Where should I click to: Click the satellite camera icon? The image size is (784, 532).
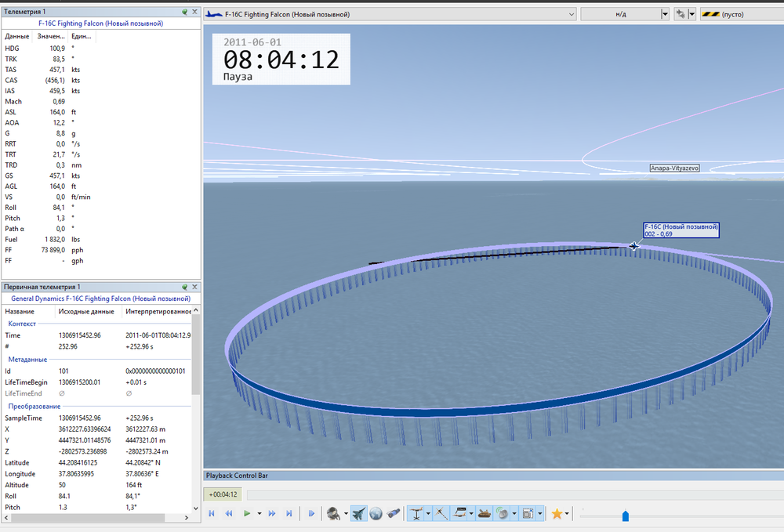[x=393, y=514]
